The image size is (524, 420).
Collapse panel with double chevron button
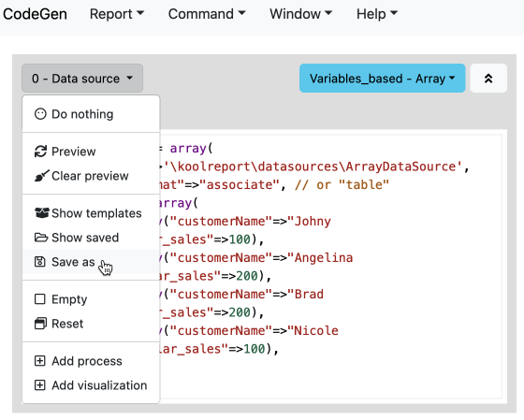tap(488, 79)
